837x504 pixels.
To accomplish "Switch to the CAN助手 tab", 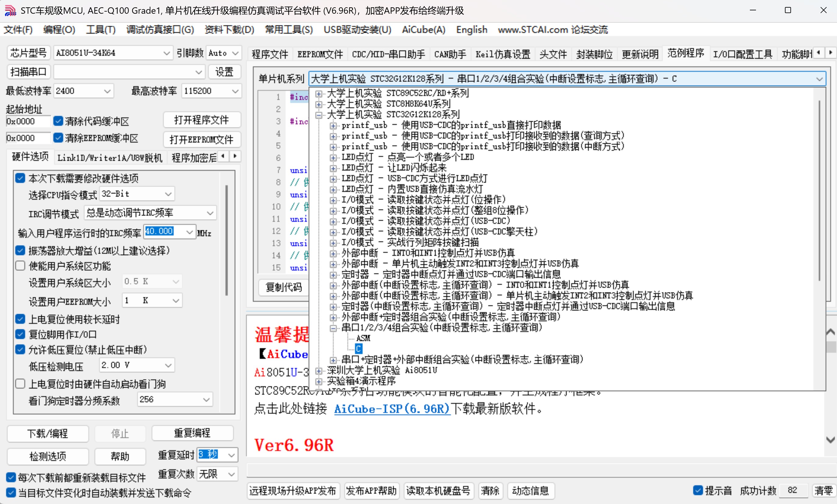I will [x=450, y=54].
